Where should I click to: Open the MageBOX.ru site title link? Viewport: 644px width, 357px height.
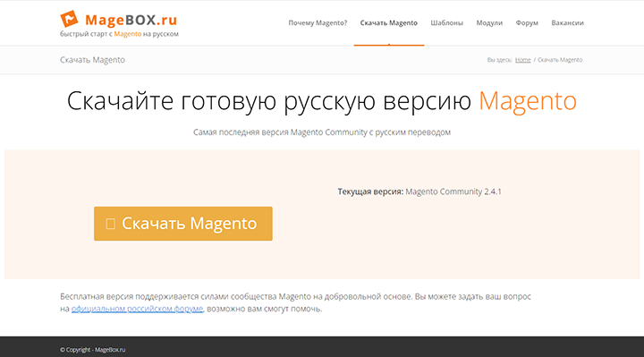[131, 20]
